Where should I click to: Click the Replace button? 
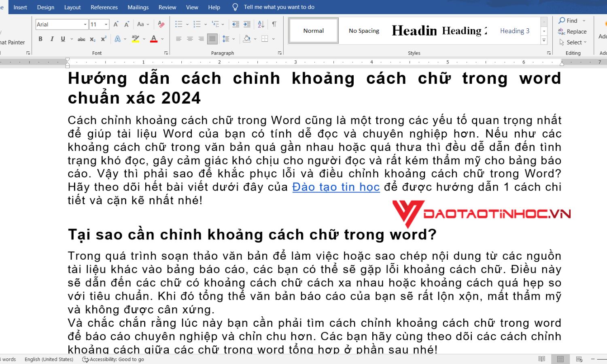point(572,32)
